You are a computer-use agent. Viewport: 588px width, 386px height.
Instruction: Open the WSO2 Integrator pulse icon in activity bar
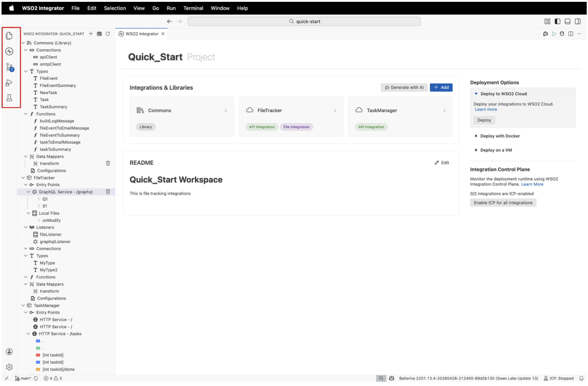click(x=9, y=51)
